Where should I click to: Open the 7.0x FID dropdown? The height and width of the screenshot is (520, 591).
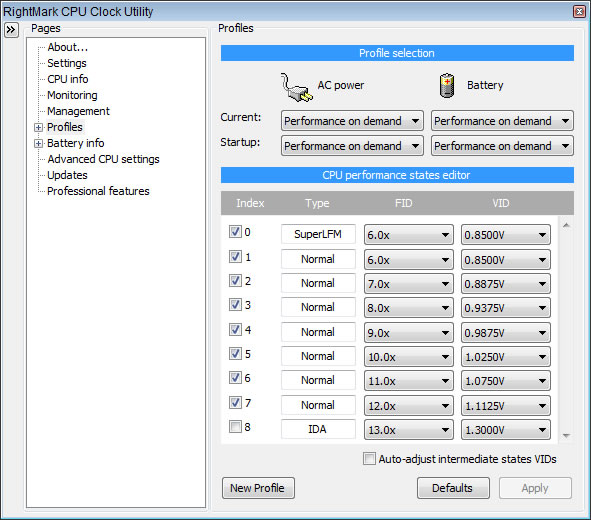[409, 284]
